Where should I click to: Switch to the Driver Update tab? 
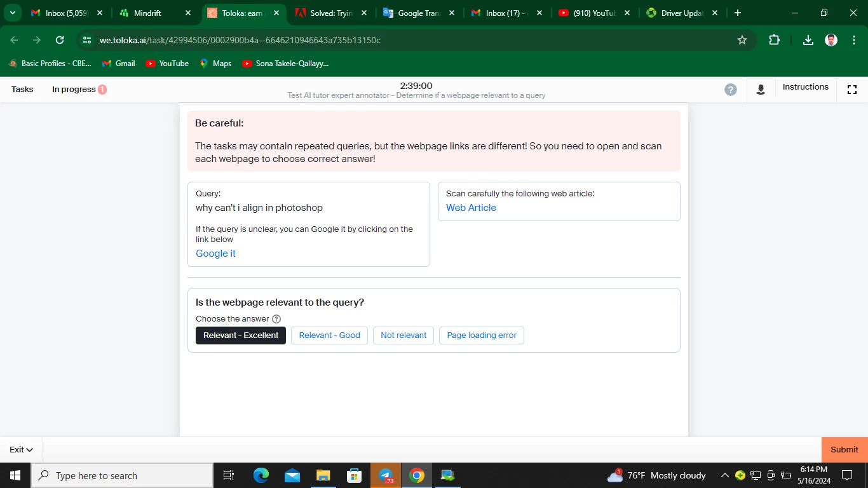pos(682,13)
